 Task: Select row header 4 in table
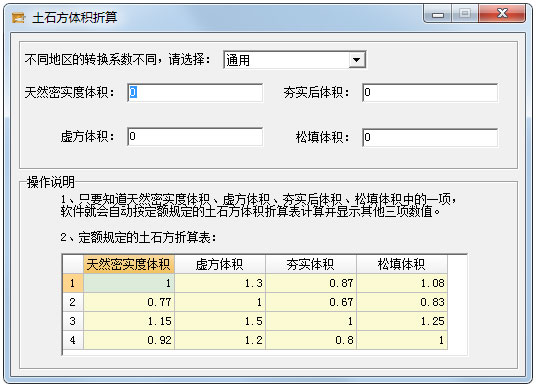73,340
